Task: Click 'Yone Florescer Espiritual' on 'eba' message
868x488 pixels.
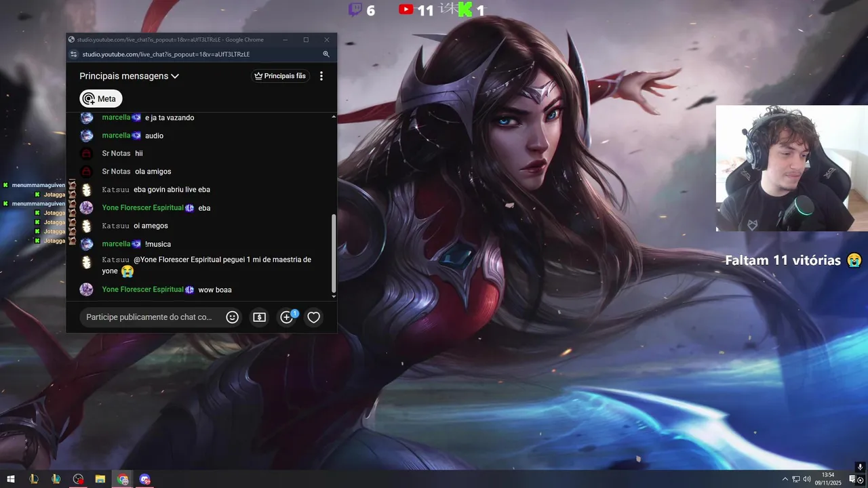Action: pyautogui.click(x=142, y=207)
